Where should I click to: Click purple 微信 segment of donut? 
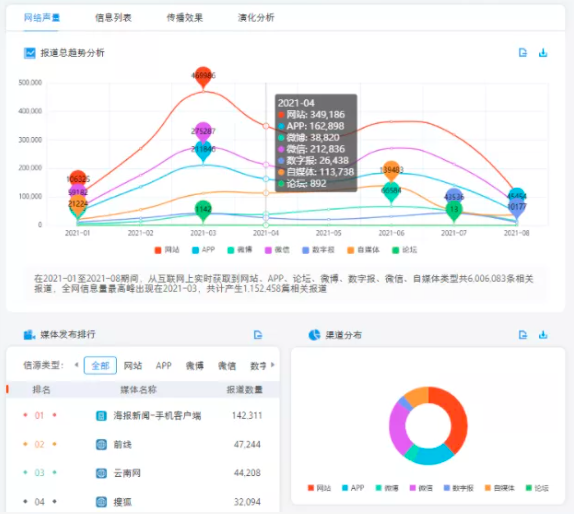click(x=398, y=428)
